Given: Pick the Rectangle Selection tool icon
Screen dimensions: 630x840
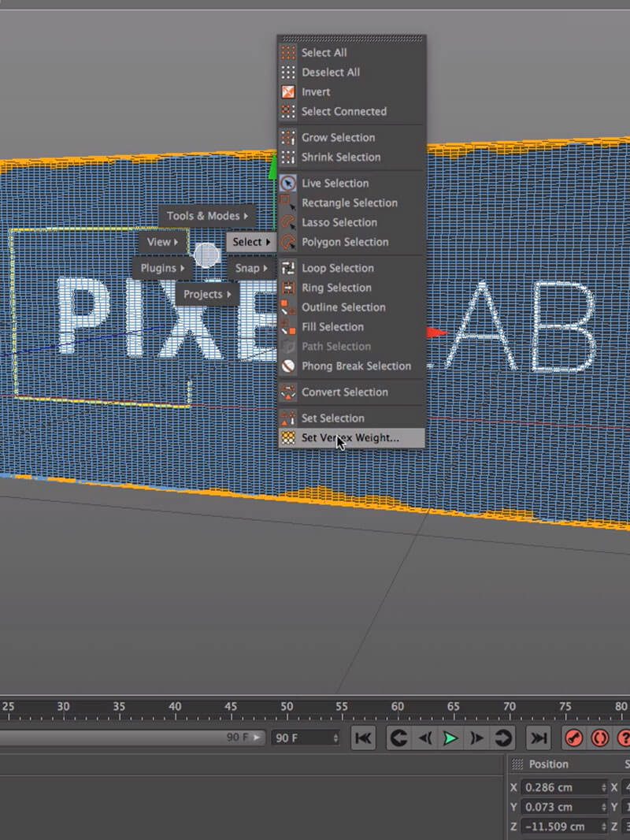Looking at the screenshot, I should (288, 203).
